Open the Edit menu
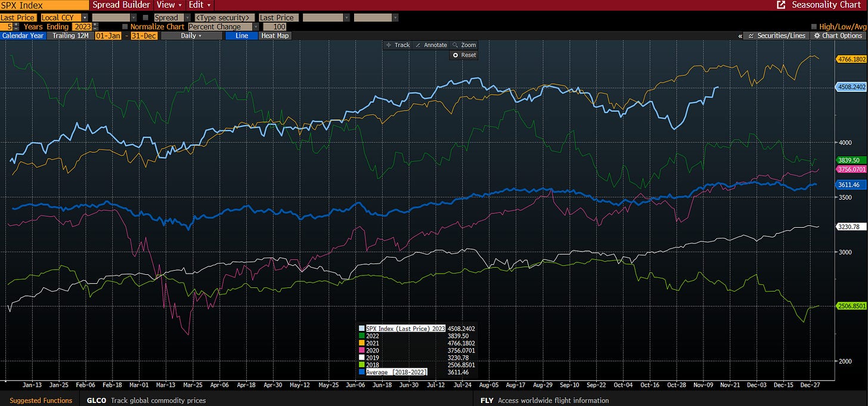 click(200, 5)
